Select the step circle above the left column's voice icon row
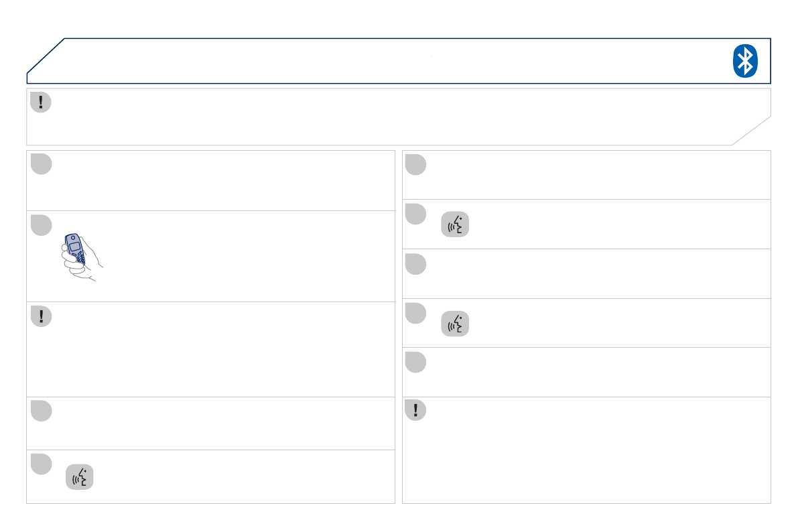The image size is (798, 532). [x=41, y=411]
